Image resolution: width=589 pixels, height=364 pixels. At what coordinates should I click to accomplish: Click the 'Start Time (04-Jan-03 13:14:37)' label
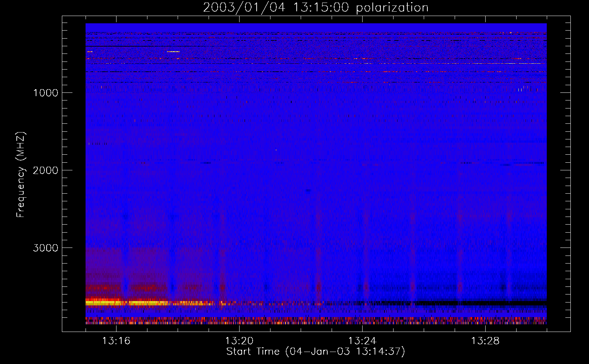point(316,352)
